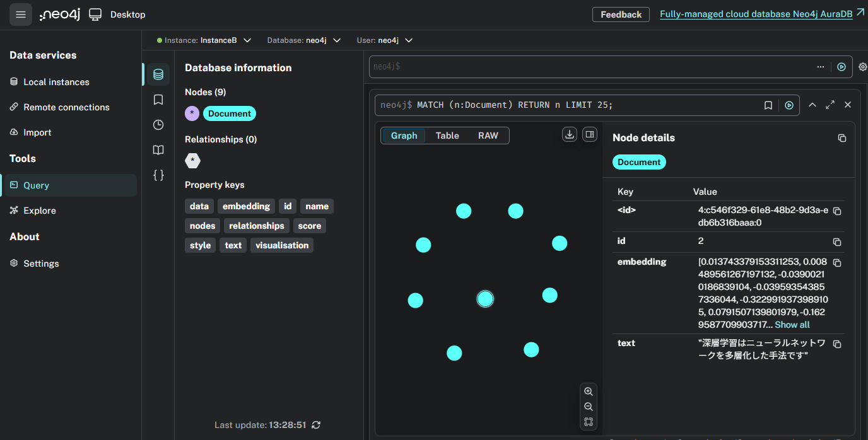Viewport: 868px width, 440px height.
Task: Switch to the Table view tab
Action: [x=447, y=136]
